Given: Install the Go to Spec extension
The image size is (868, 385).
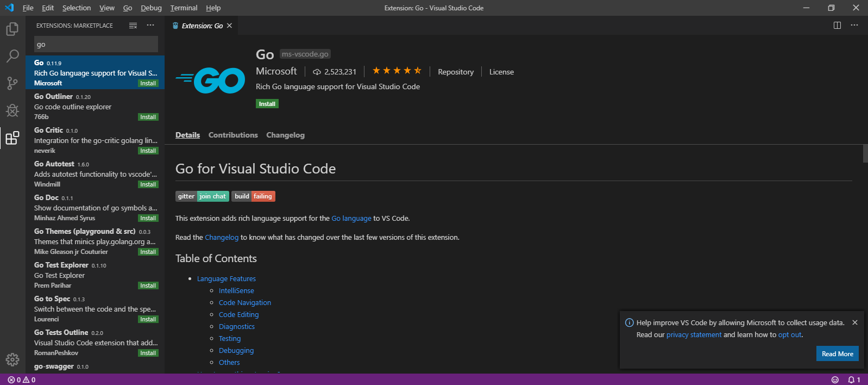Looking at the screenshot, I should (x=148, y=319).
